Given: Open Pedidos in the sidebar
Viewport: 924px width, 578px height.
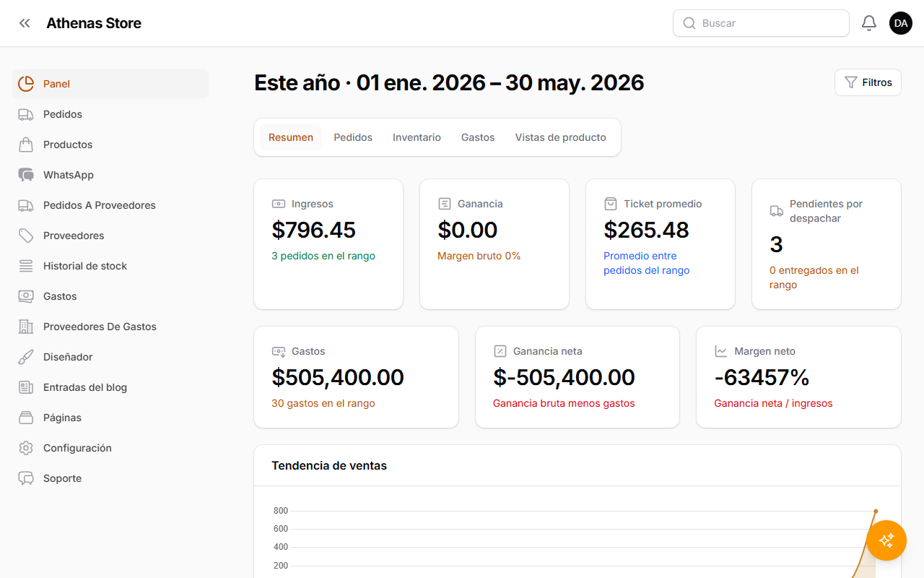Looking at the screenshot, I should 110,114.
